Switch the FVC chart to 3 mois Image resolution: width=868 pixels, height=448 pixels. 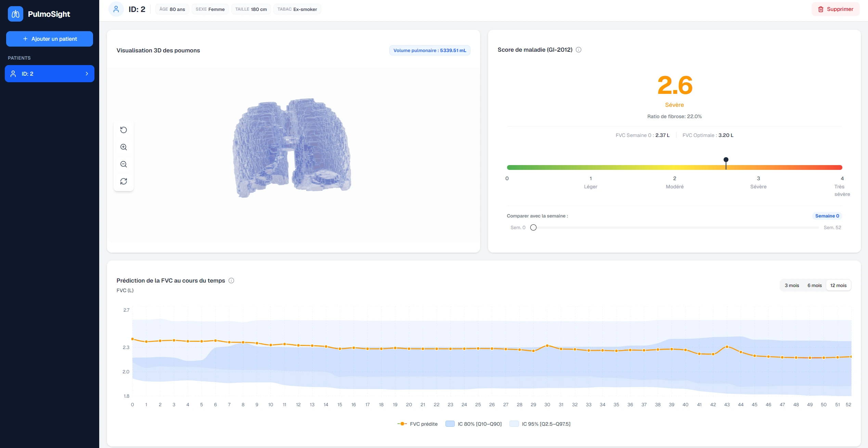click(792, 285)
